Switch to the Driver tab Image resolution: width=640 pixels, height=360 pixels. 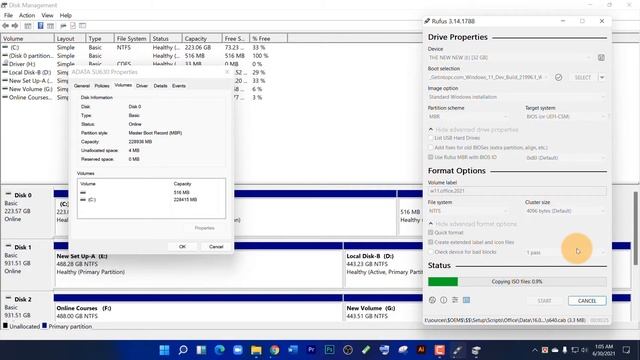[142, 86]
